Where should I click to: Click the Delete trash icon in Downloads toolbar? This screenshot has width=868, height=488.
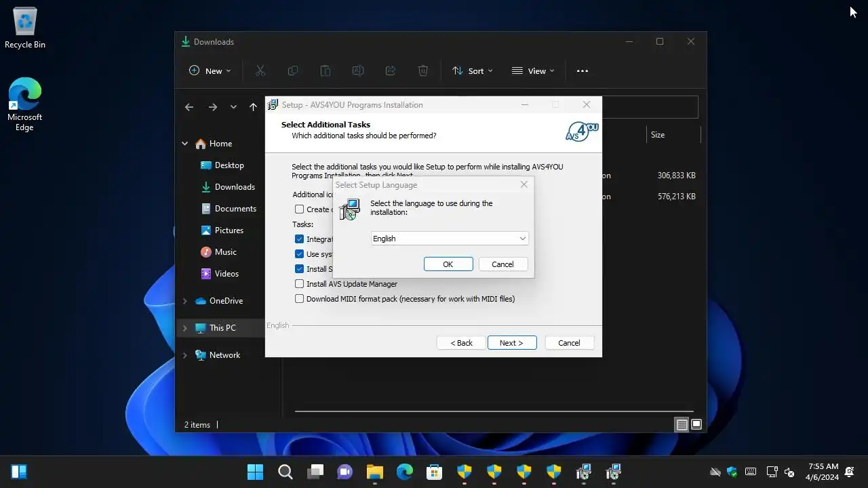pyautogui.click(x=423, y=70)
